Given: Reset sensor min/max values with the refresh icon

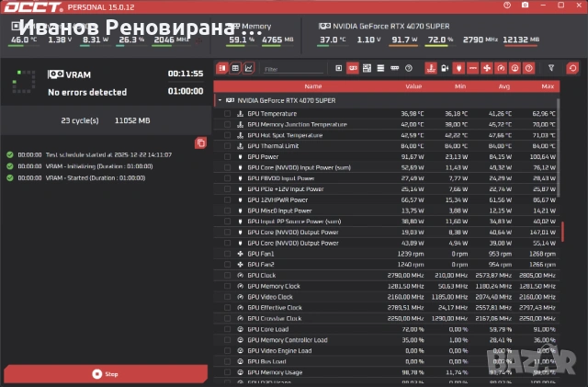Looking at the screenshot, I should click(x=572, y=68).
